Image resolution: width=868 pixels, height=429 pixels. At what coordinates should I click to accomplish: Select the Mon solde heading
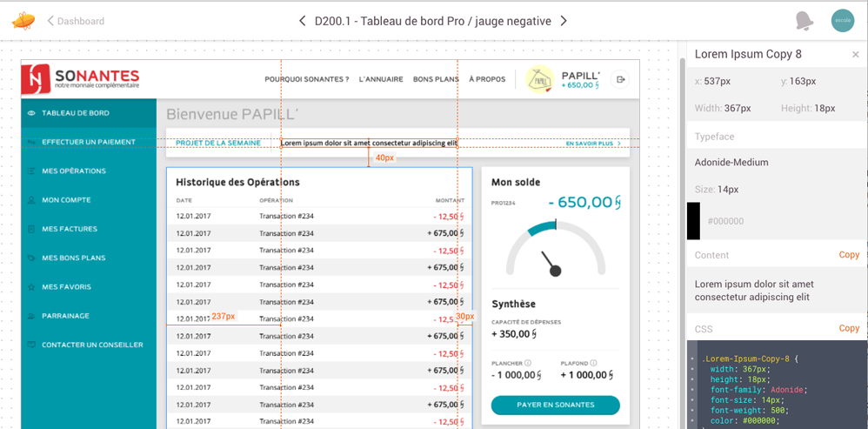click(516, 182)
